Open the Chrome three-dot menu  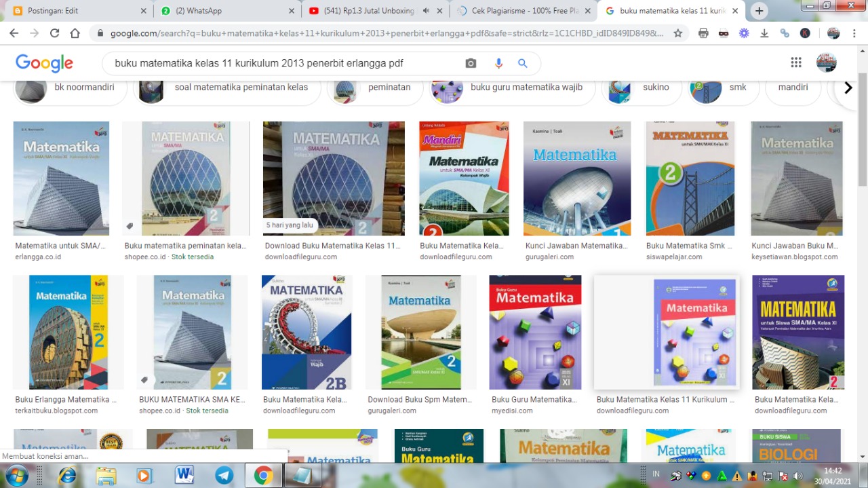click(854, 33)
